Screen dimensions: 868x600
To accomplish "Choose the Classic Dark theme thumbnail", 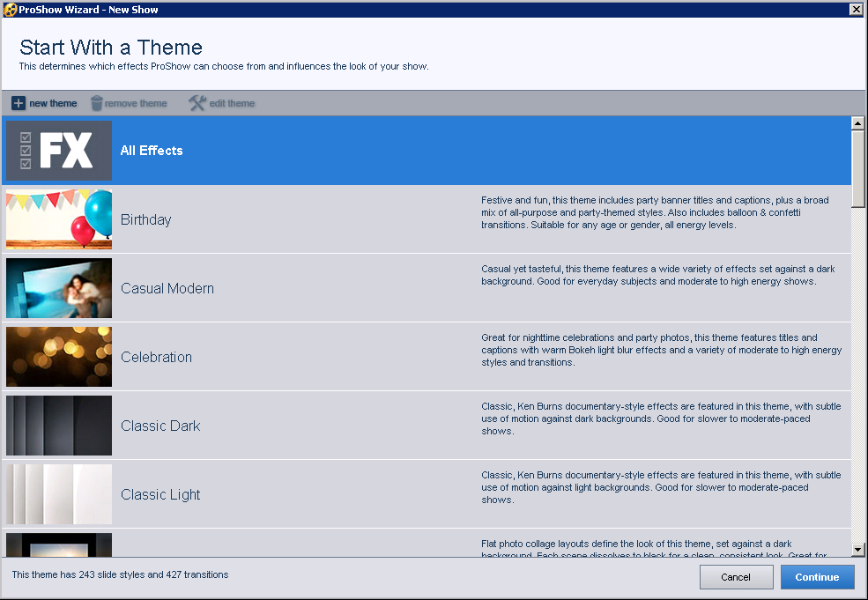I will tap(59, 426).
